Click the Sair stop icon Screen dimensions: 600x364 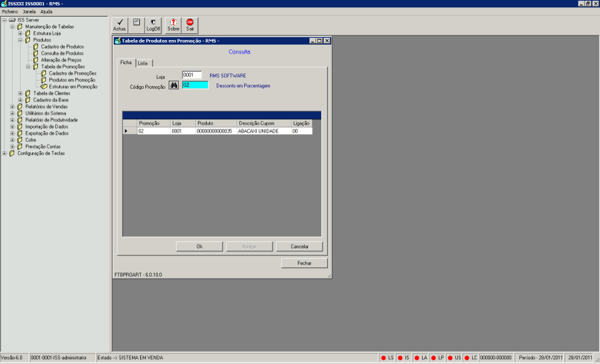[190, 22]
